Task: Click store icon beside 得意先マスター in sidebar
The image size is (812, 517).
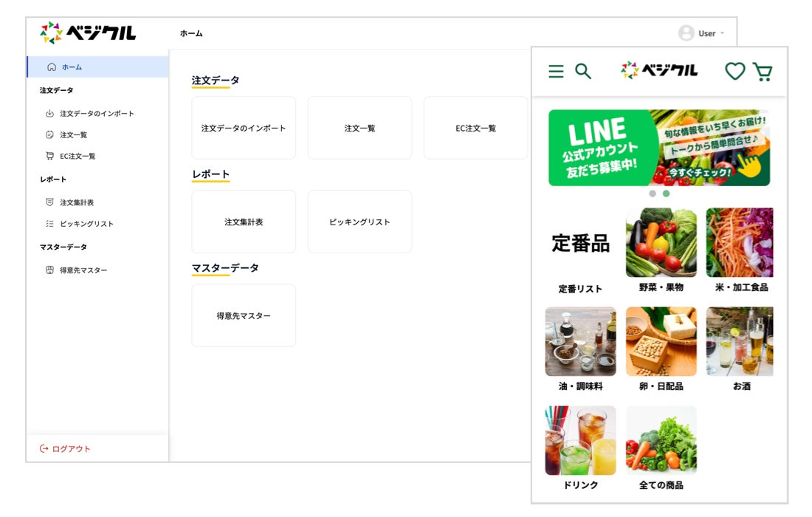Action: pyautogui.click(x=49, y=270)
